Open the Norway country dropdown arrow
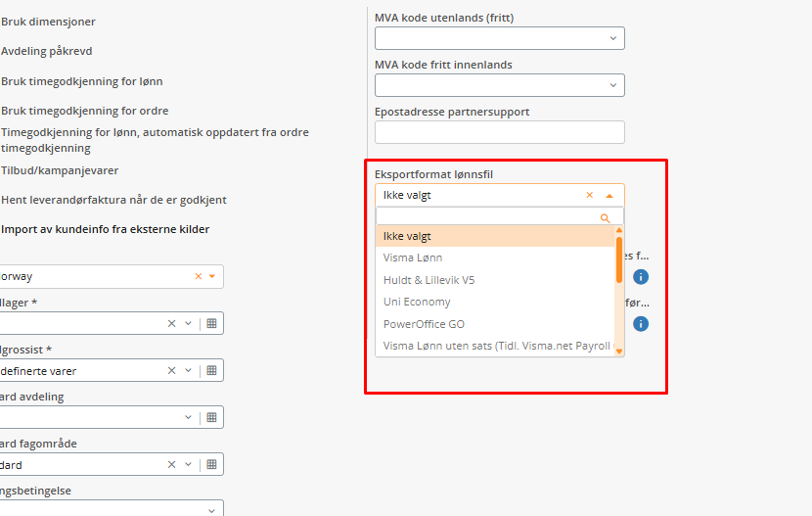The width and height of the screenshot is (812, 516). [x=211, y=277]
